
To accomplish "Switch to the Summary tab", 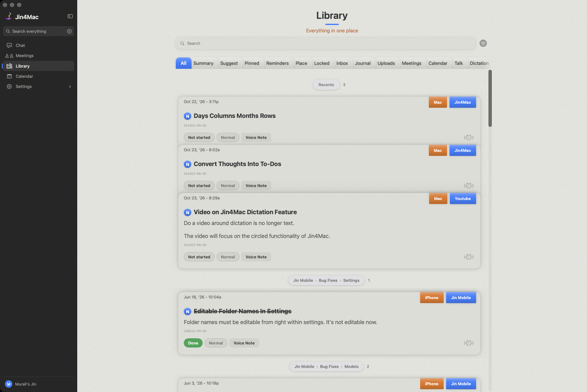I will [x=203, y=63].
